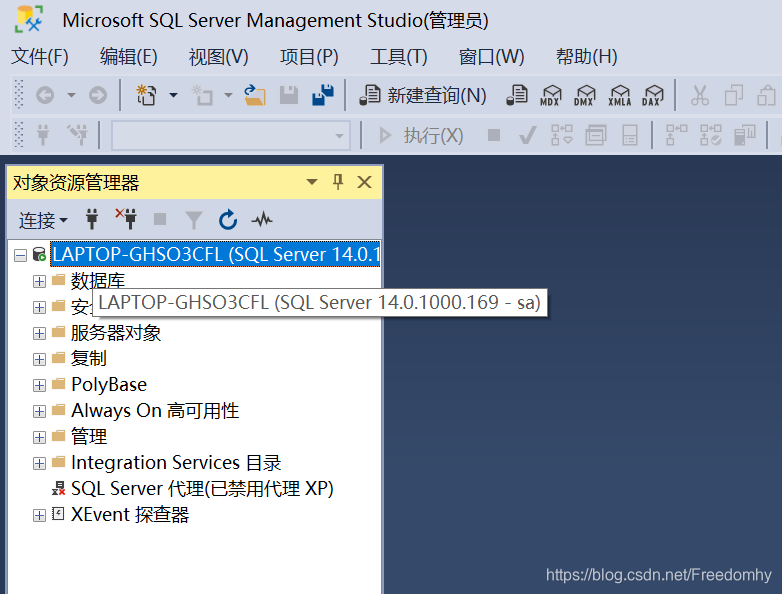Expand the XEvent 探查器 node
The image size is (782, 594).
[x=39, y=515]
